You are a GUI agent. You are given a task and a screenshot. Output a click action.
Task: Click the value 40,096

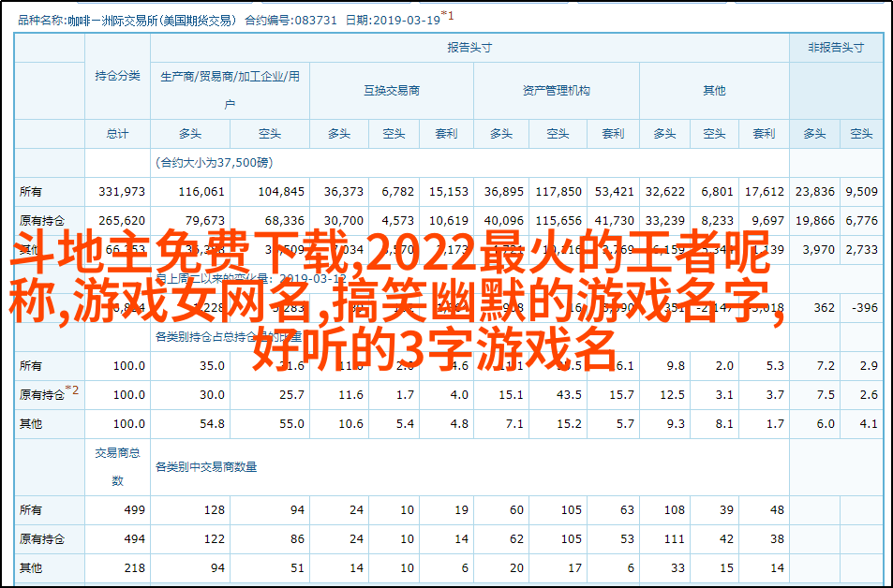(504, 220)
